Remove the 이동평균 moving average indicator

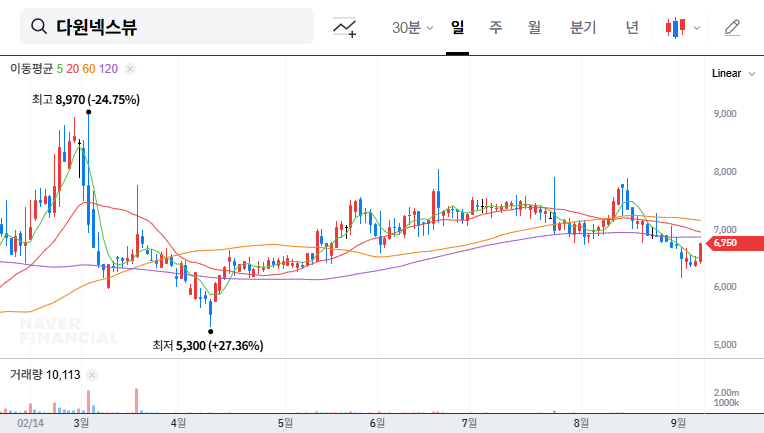[130, 69]
